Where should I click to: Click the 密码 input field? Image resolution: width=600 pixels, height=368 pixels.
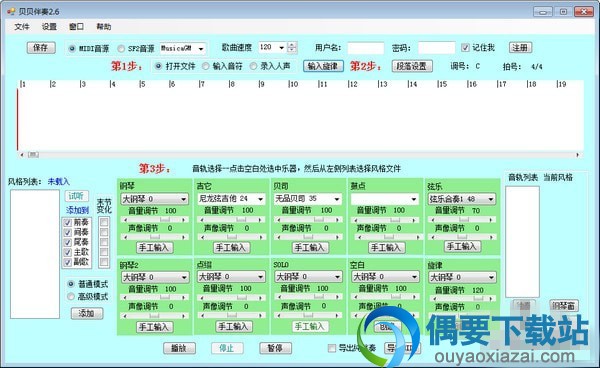tap(436, 48)
